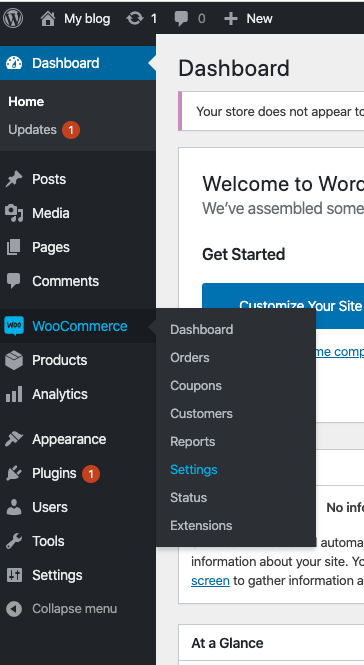
Task: Open the Posts menu
Action: (49, 179)
